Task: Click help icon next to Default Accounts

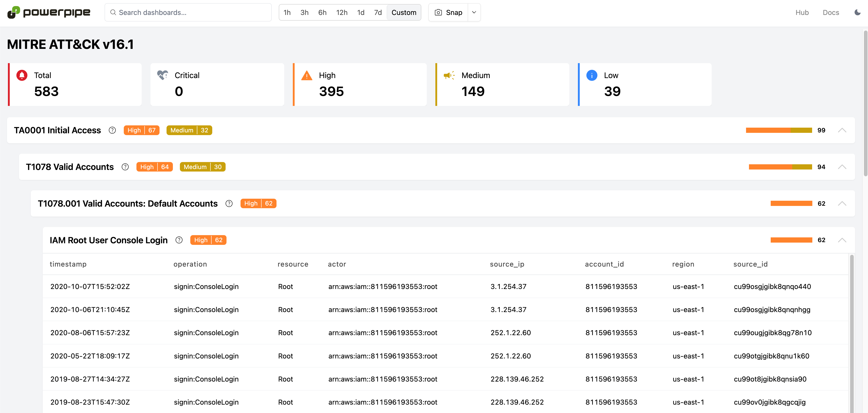Action: click(229, 203)
